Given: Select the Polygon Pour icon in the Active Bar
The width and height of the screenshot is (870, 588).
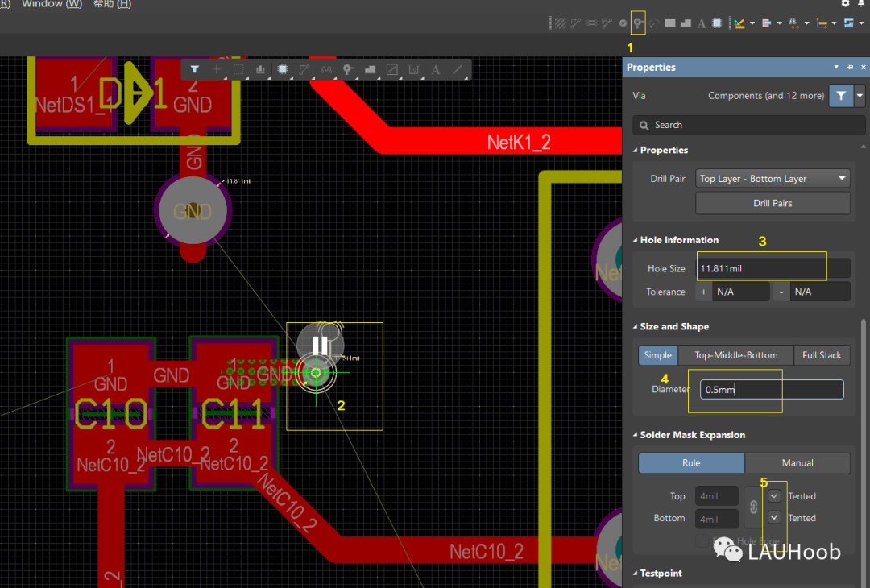Looking at the screenshot, I should click(x=370, y=69).
